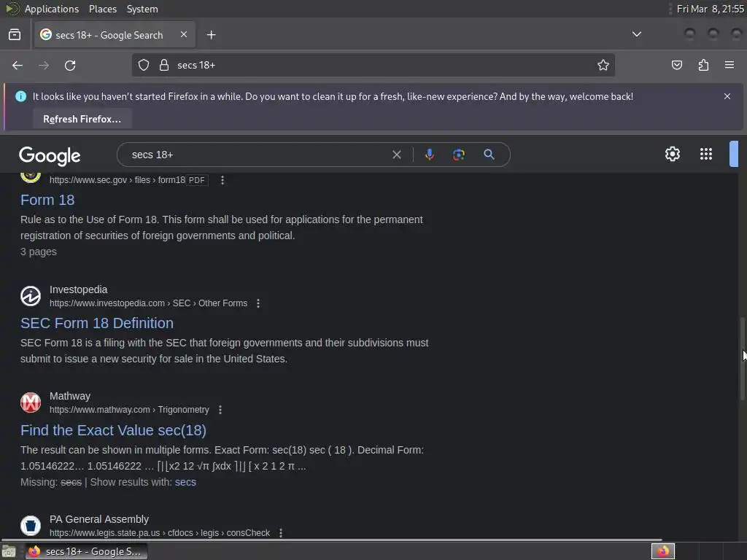Open the Applications menu
Image resolution: width=747 pixels, height=560 pixels.
click(x=52, y=9)
